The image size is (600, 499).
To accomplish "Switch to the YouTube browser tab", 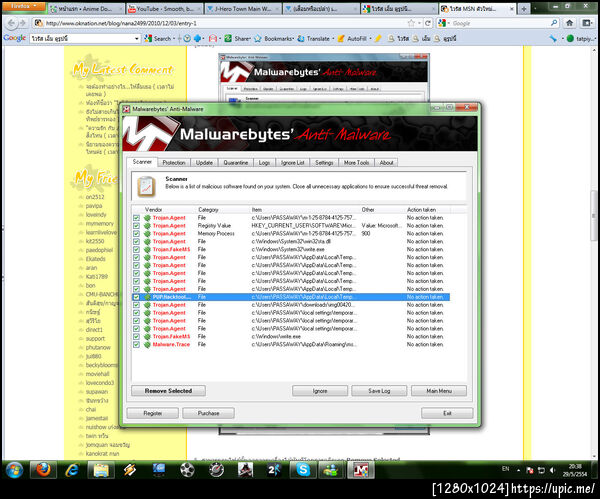I will (x=165, y=8).
